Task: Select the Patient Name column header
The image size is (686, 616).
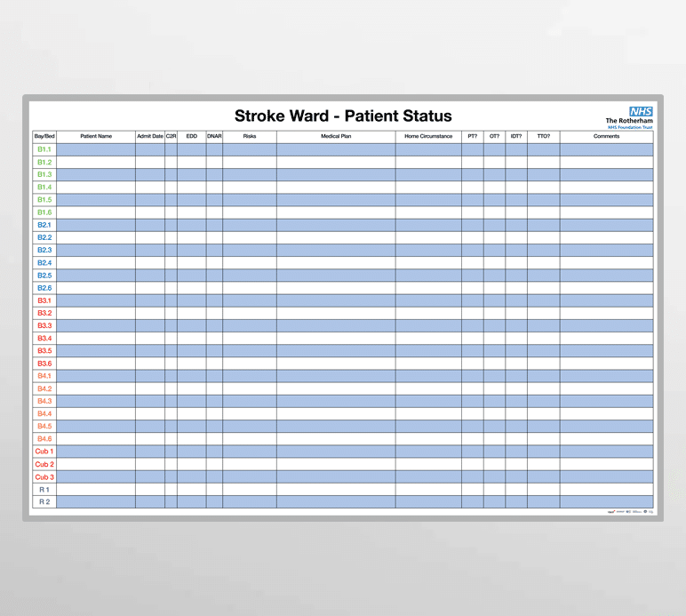Action: coord(96,137)
